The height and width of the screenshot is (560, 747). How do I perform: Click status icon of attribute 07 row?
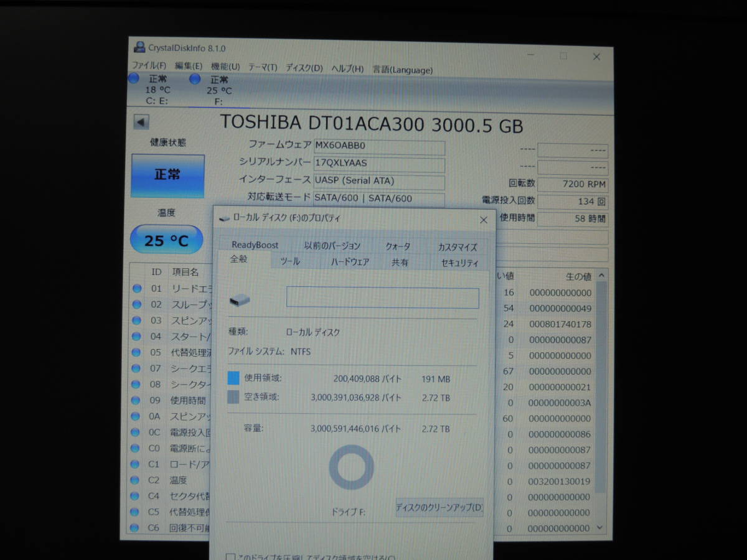click(137, 368)
